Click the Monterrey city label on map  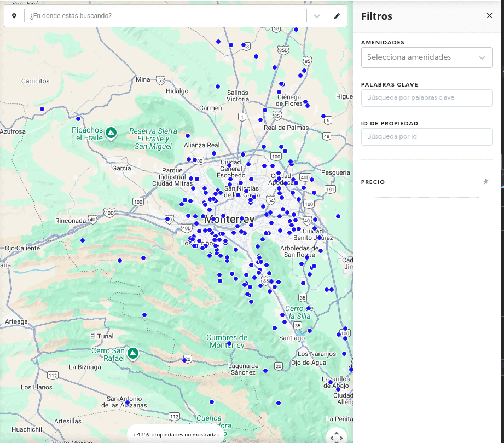click(229, 219)
